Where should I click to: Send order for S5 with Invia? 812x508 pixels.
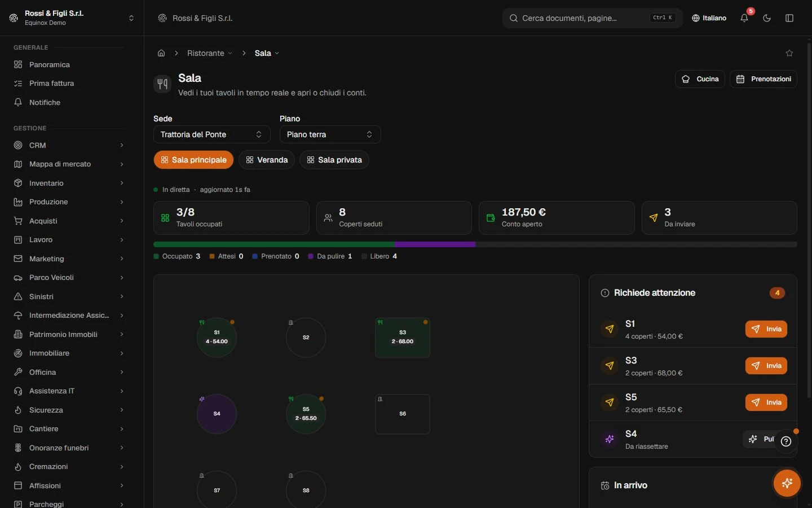(x=766, y=402)
